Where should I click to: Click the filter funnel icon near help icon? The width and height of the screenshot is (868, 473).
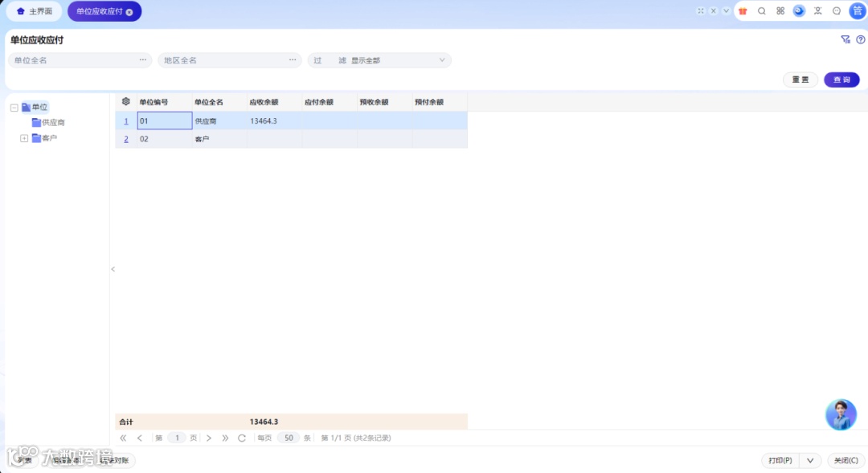[x=845, y=39]
